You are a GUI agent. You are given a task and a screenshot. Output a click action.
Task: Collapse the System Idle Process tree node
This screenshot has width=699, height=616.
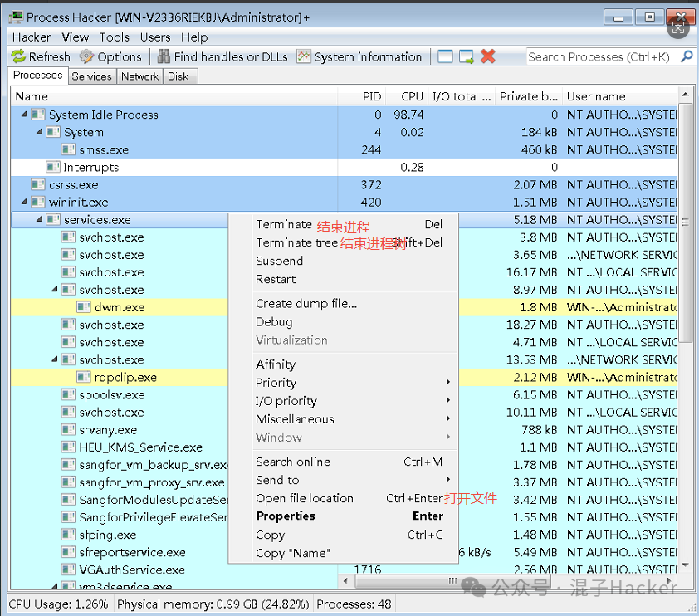pos(24,115)
